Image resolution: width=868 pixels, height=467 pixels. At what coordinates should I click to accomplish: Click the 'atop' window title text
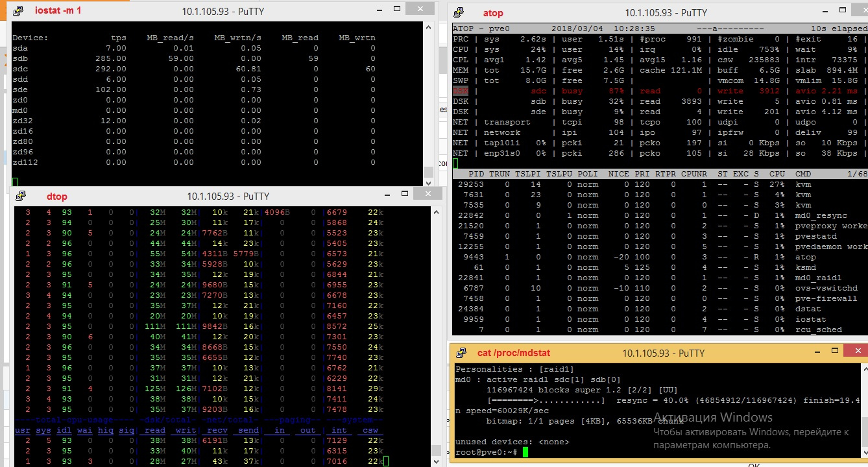(x=493, y=12)
